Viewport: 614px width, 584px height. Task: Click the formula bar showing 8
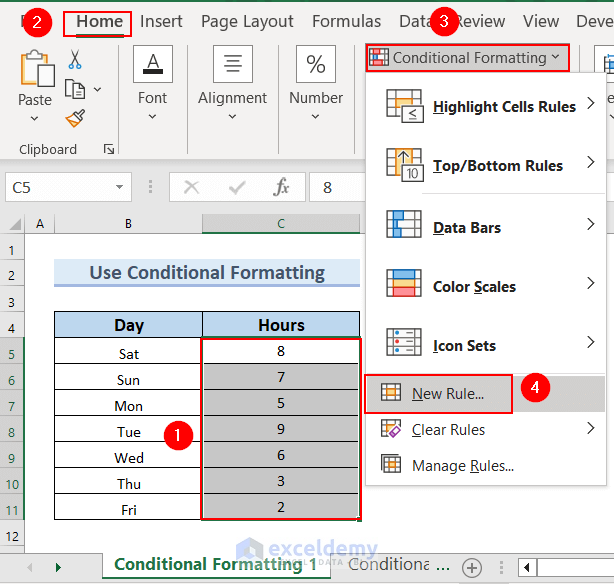(337, 187)
